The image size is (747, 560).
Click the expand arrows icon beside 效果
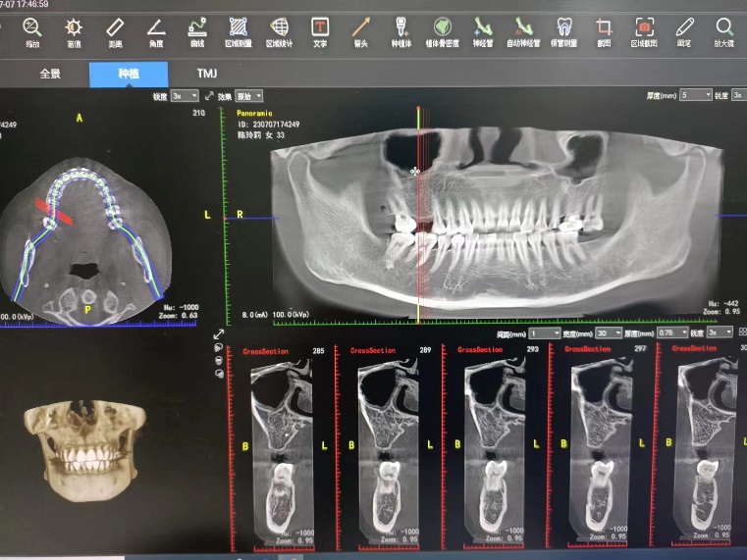(209, 96)
